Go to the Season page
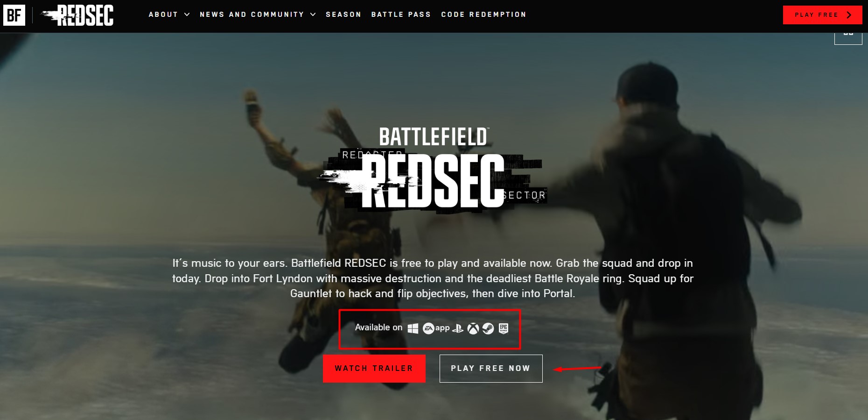The image size is (868, 420). pyautogui.click(x=343, y=14)
